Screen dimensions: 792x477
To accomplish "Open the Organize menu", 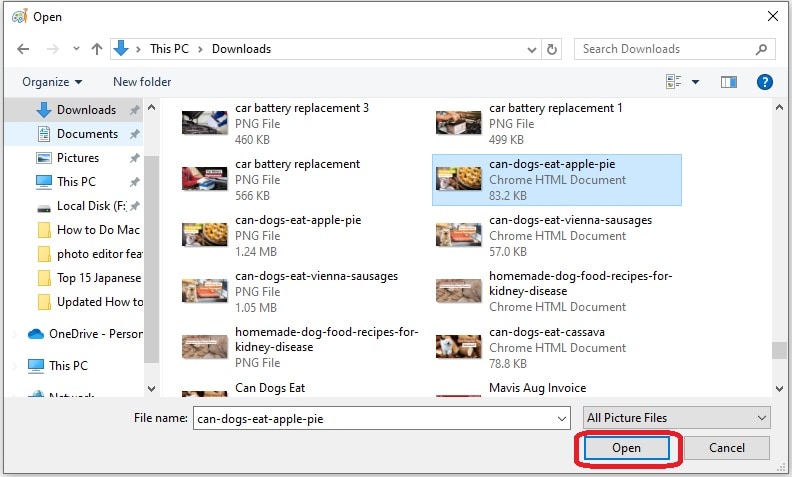I will [52, 82].
